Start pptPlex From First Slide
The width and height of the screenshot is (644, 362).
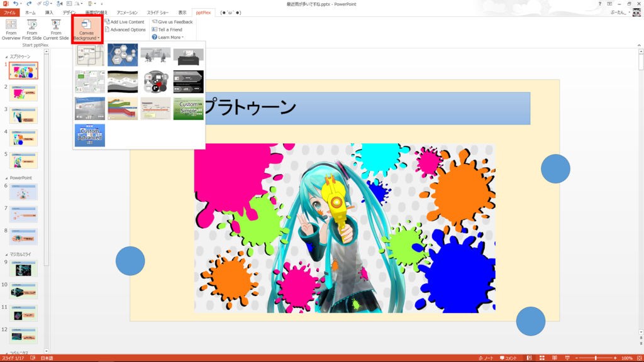[x=32, y=30]
